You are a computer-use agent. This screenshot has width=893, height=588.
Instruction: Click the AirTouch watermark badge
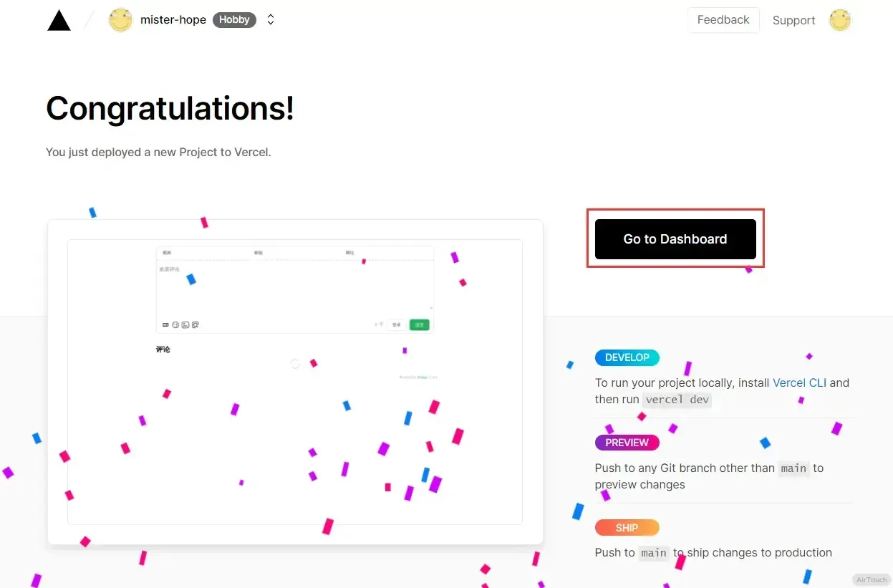pyautogui.click(x=871, y=579)
